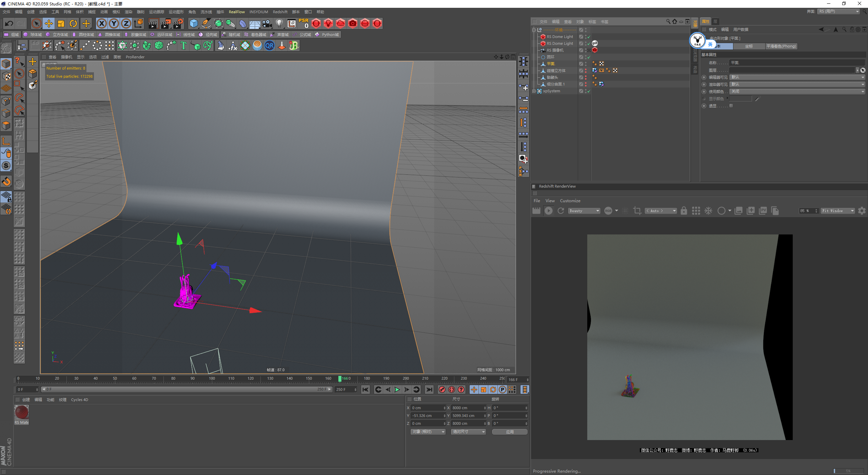Click the Python域 field button
The image size is (868, 475).
click(x=327, y=35)
